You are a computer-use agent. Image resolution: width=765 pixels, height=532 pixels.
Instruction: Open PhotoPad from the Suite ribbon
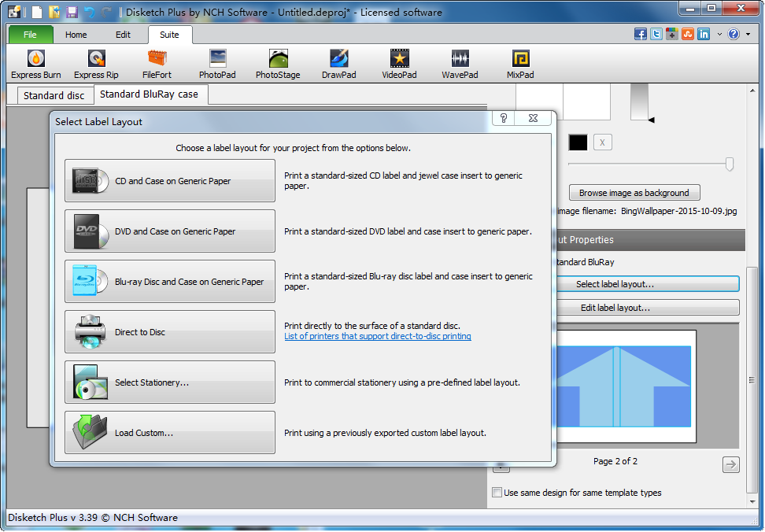216,63
